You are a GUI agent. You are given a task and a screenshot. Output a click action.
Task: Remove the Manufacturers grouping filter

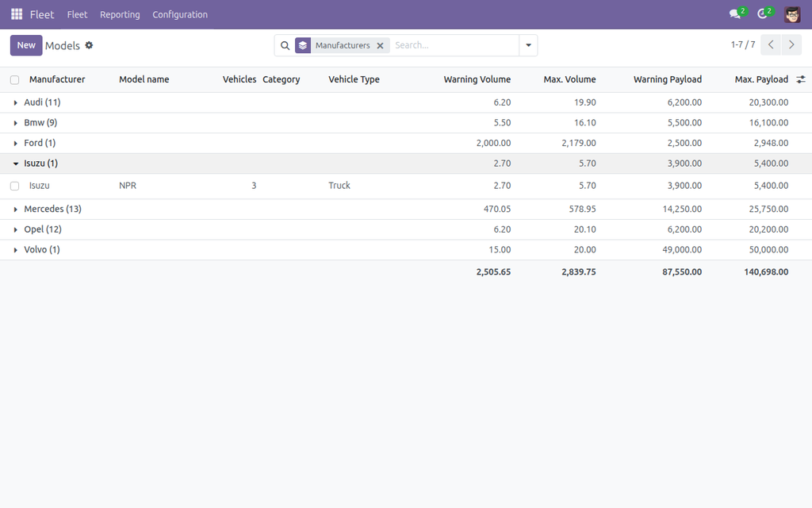380,45
